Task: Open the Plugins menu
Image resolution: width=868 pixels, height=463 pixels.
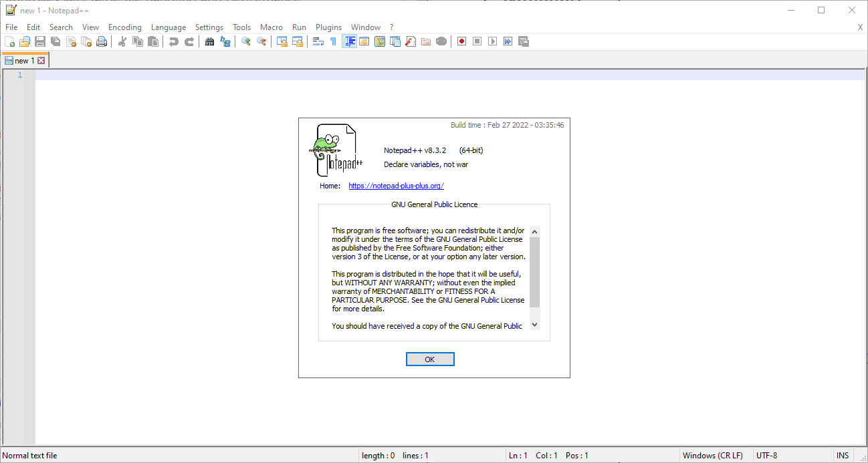Action: coord(328,27)
